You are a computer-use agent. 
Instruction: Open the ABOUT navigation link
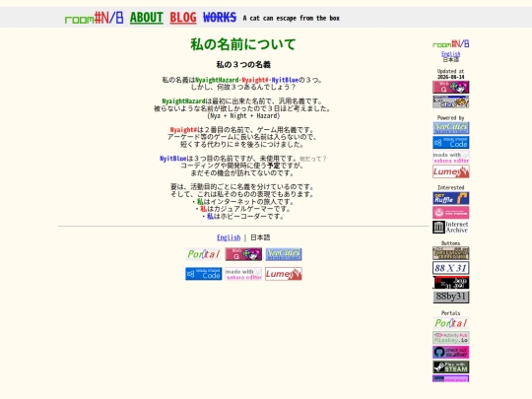pos(147,18)
